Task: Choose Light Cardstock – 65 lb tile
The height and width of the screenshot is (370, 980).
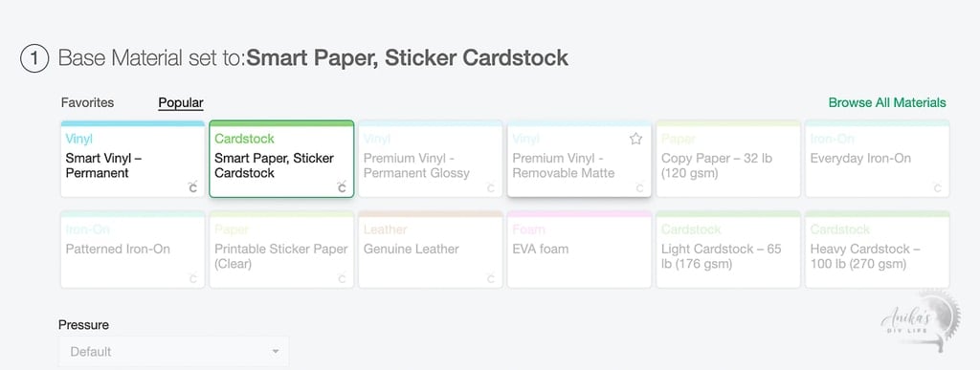Action: [x=728, y=250]
